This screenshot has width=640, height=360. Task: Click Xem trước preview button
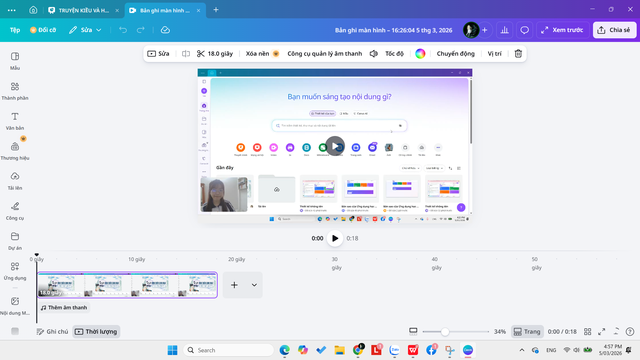click(562, 30)
